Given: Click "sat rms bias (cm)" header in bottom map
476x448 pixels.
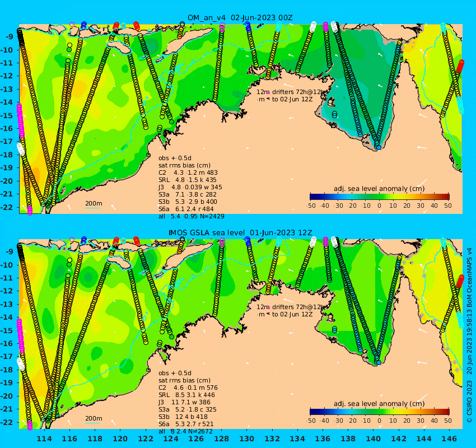Looking at the screenshot, I should click(x=184, y=380).
